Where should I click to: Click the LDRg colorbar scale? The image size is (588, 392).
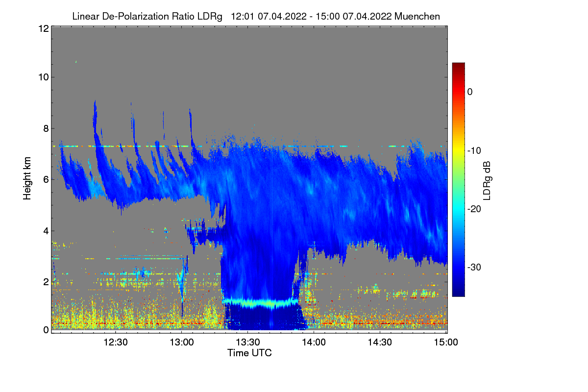coord(458,179)
